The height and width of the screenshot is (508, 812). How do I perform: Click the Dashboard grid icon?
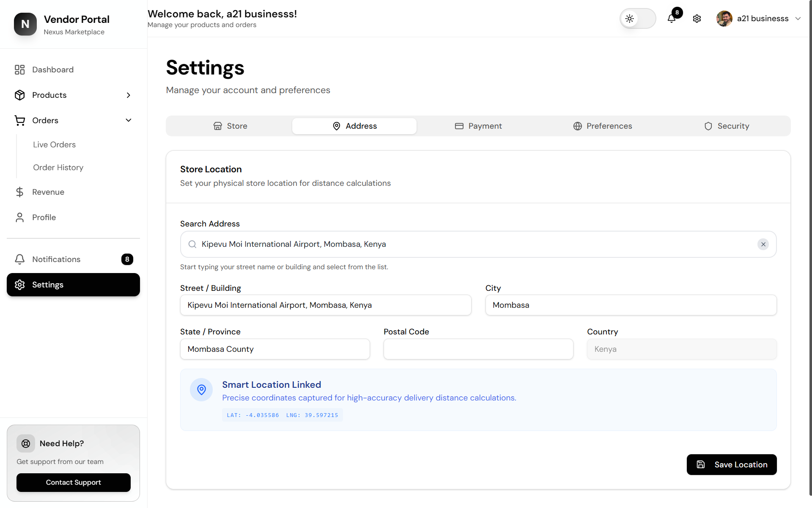(x=20, y=70)
